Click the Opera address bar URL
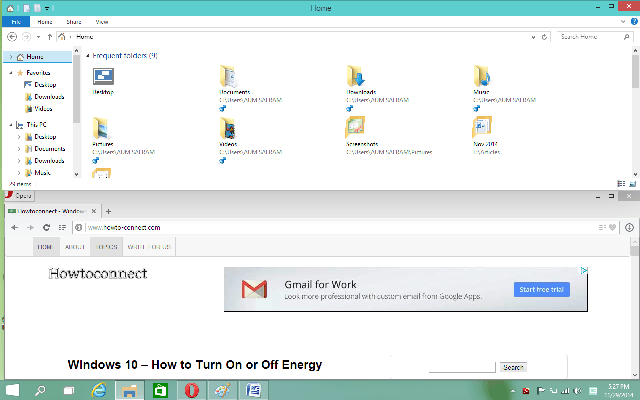640x400 pixels. [124, 228]
